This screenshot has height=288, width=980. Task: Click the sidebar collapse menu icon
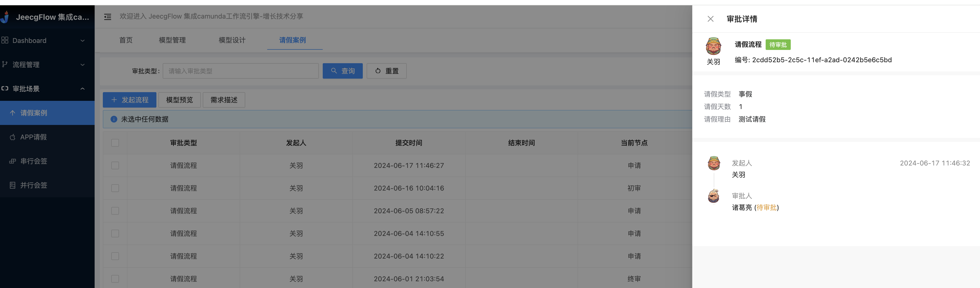click(x=108, y=17)
